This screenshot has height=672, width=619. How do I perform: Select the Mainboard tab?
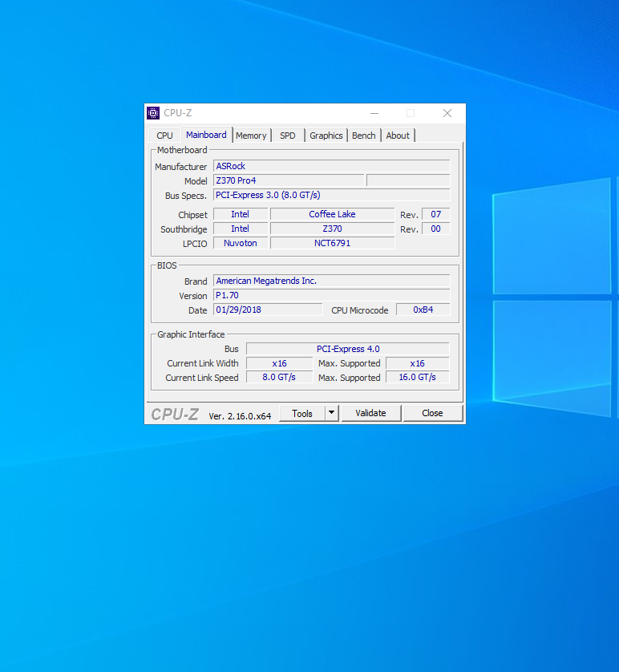[206, 135]
